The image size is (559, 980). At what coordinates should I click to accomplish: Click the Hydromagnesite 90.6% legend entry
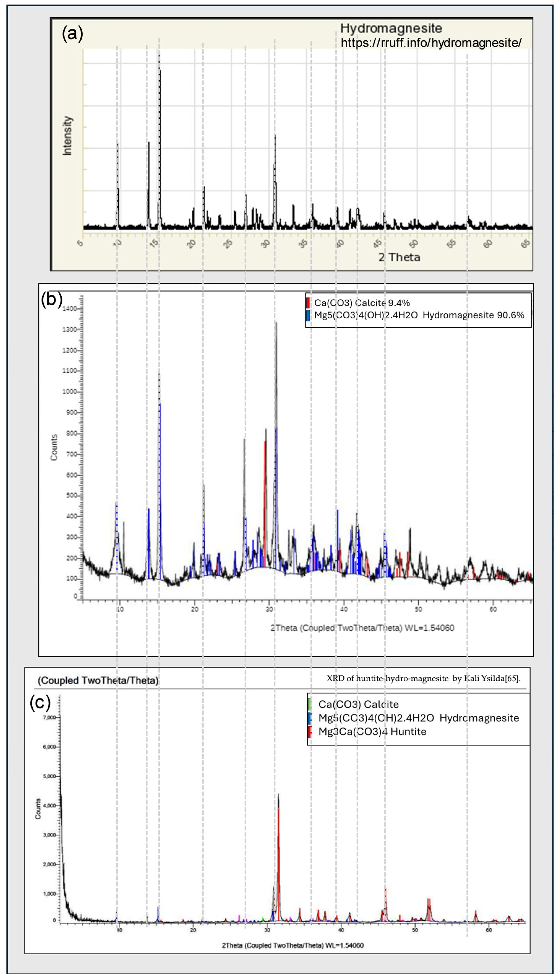tap(419, 315)
